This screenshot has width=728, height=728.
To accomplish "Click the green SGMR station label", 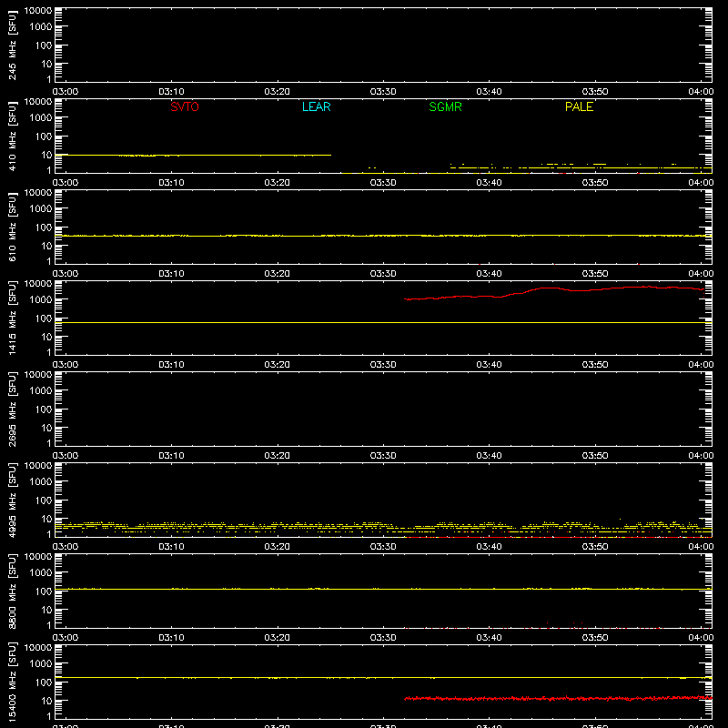I will [x=445, y=106].
